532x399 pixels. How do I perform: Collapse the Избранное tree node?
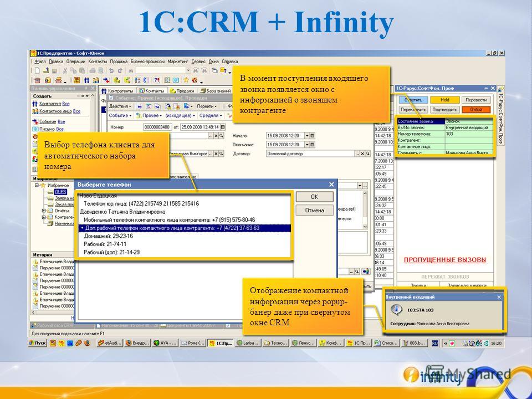[x=37, y=185]
